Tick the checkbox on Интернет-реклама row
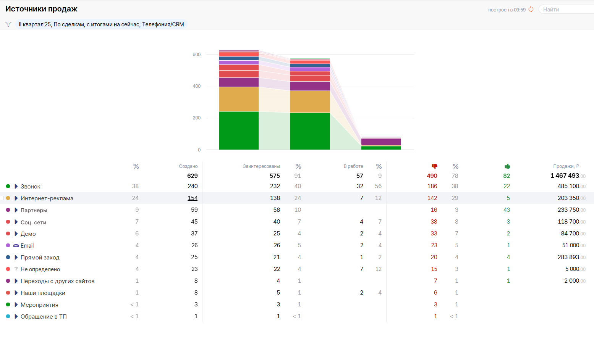 (2, 198)
